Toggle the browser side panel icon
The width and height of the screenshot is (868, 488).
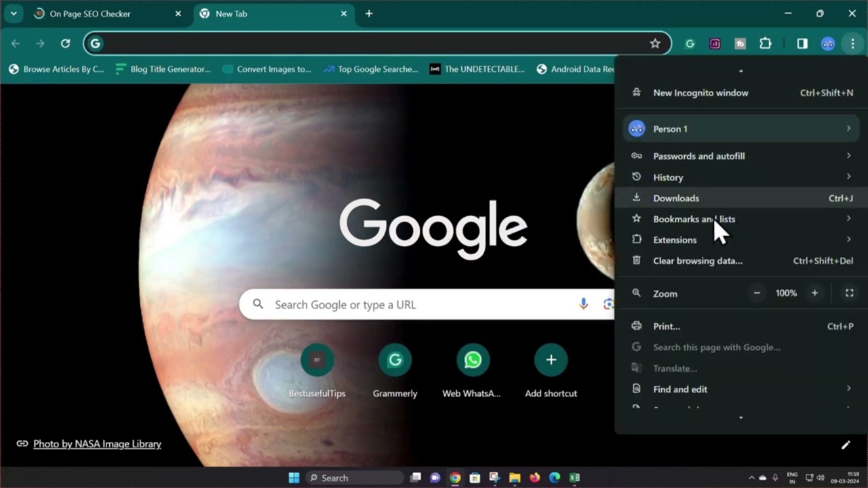(802, 43)
